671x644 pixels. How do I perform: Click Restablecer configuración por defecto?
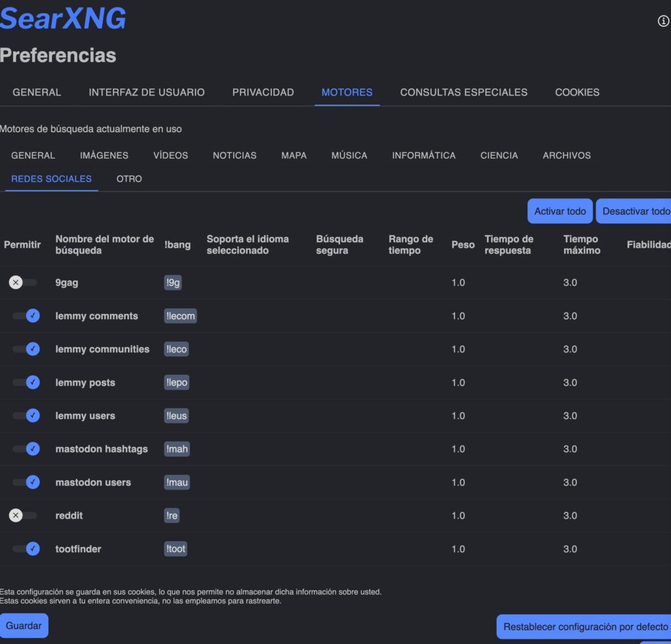click(584, 626)
